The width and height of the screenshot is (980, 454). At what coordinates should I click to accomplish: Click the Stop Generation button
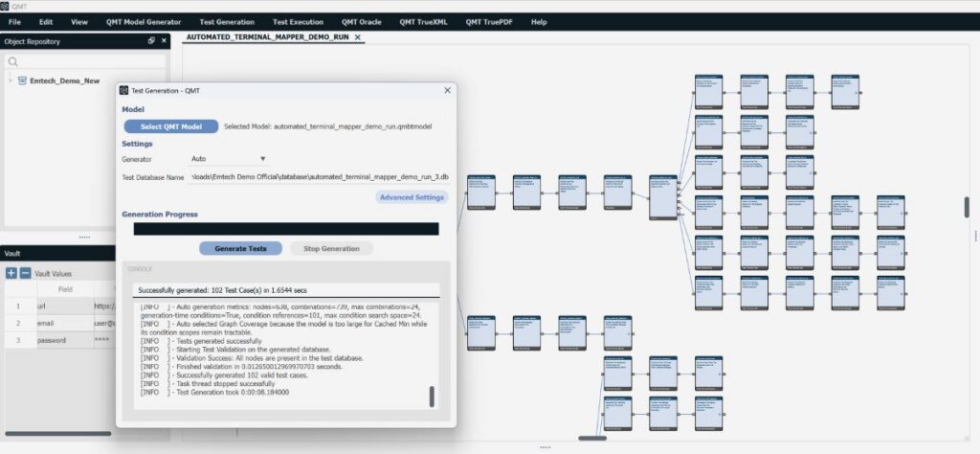pyautogui.click(x=331, y=248)
